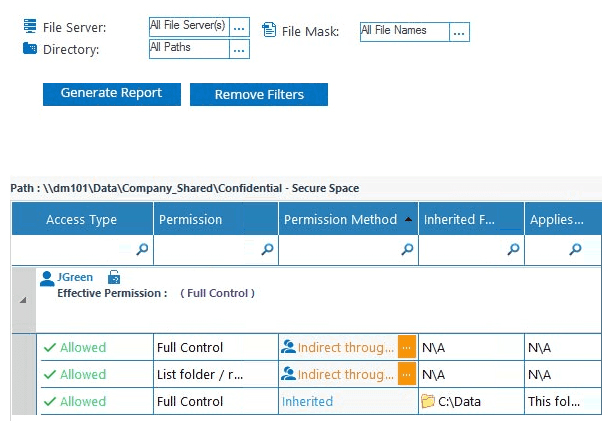This screenshot has width=612, height=430.
Task: Click the C:\Data cell text
Action: (x=459, y=402)
